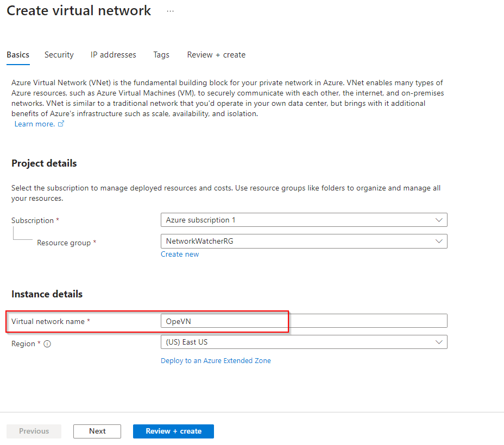Viewport: 504px width, 445px height.
Task: Open the Tags tab
Action: click(161, 55)
